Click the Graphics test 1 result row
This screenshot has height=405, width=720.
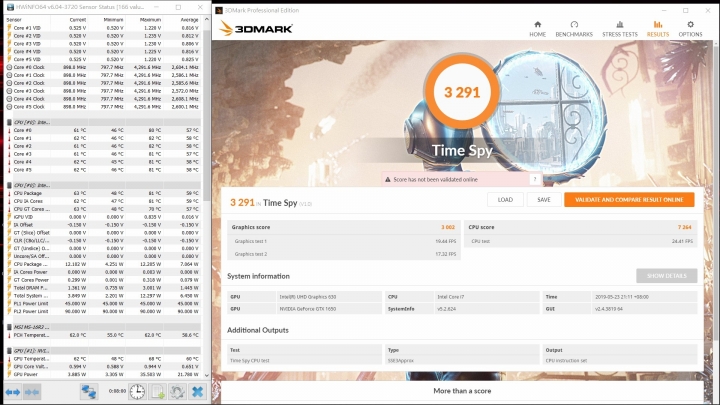tap(344, 241)
